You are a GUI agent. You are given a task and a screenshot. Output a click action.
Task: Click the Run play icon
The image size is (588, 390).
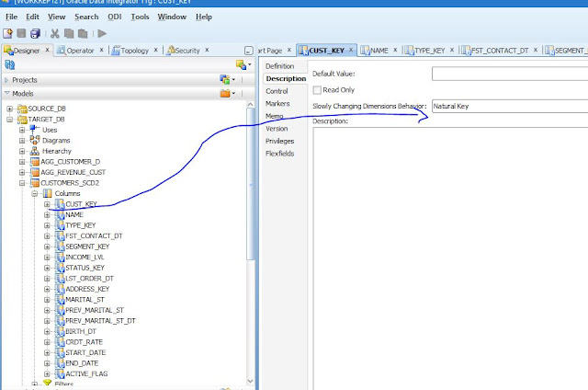102,33
